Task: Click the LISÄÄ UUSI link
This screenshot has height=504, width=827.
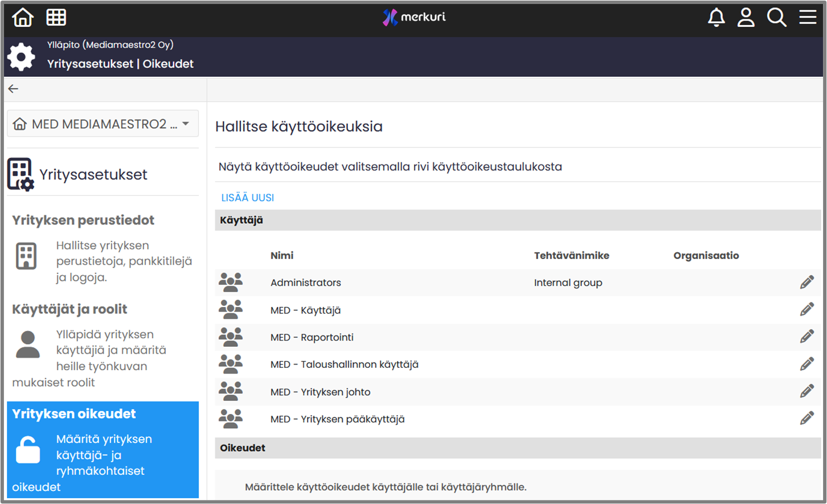Action: (x=247, y=198)
